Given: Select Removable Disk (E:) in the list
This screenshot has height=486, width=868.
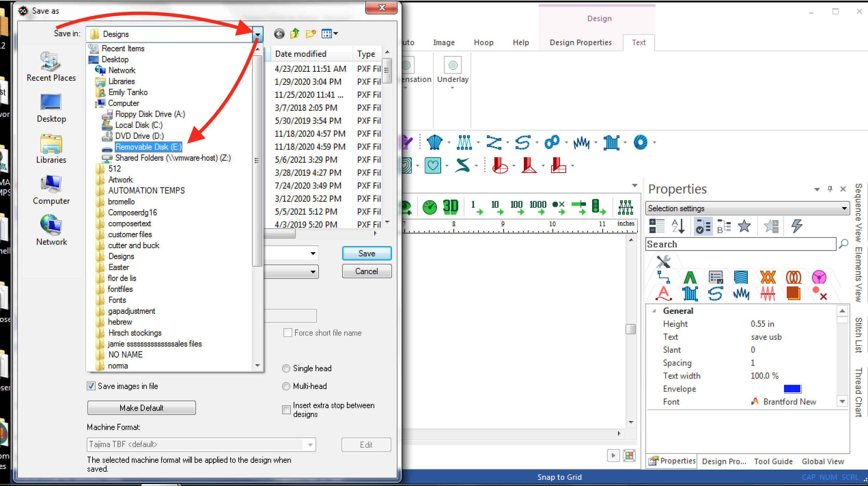Looking at the screenshot, I should click(x=148, y=147).
